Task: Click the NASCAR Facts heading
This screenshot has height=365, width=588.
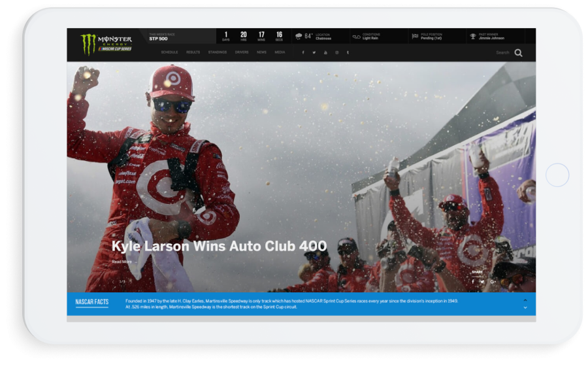Action: point(92,302)
